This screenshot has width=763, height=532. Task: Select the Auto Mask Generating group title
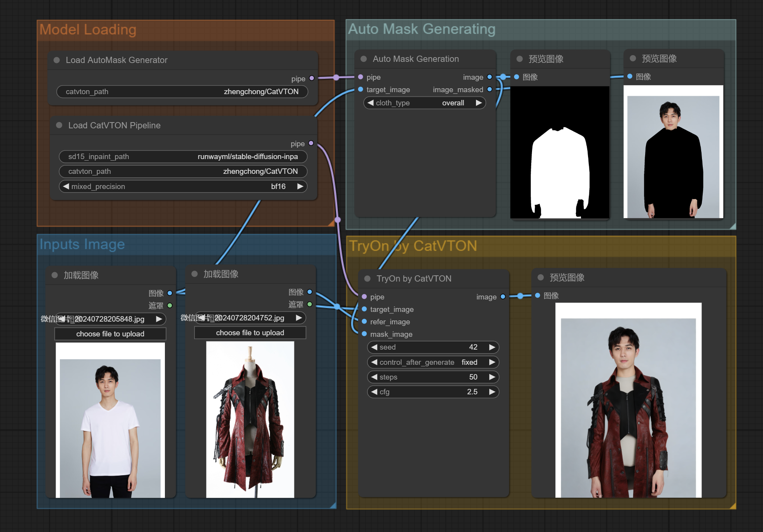click(x=422, y=29)
